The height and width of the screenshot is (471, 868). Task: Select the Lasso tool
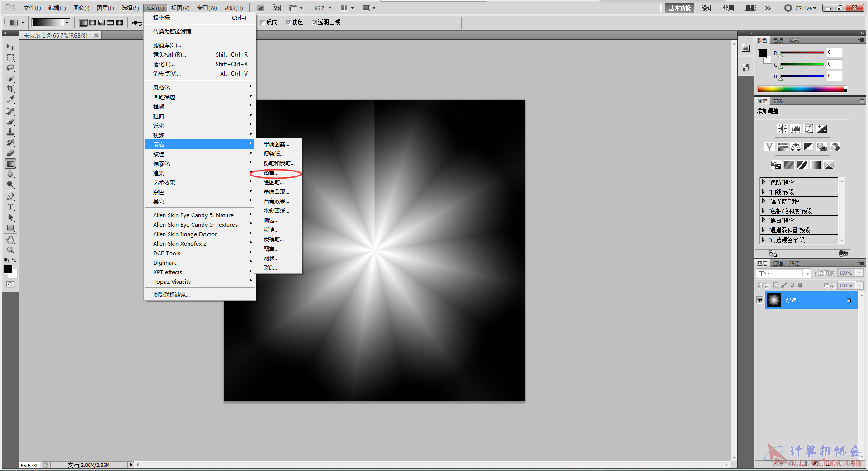(x=10, y=68)
